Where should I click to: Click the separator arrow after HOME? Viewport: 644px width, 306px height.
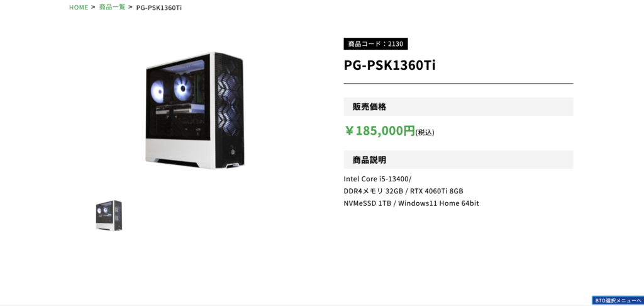pos(93,7)
